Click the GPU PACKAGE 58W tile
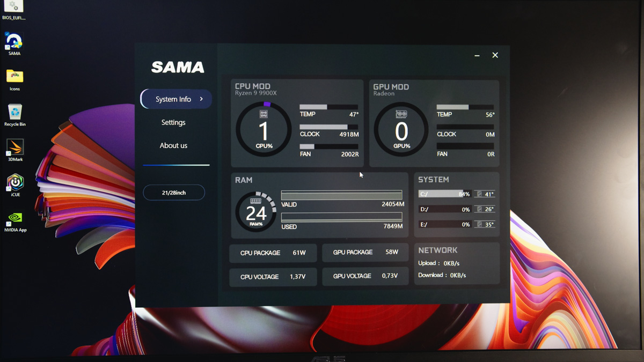 coord(365,252)
